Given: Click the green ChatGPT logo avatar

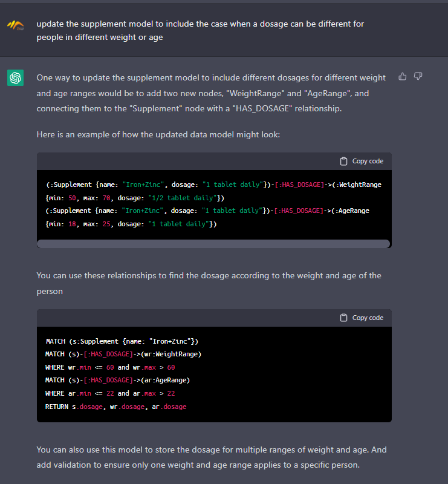Looking at the screenshot, I should [16, 77].
